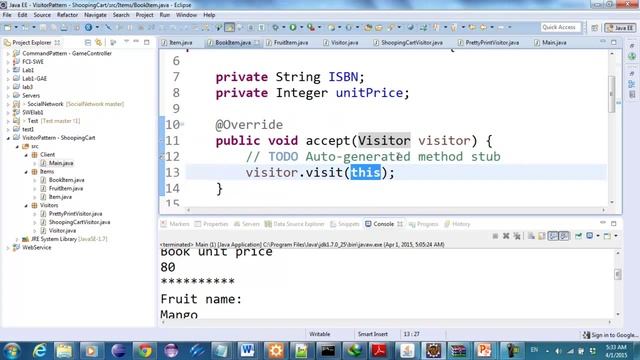Image resolution: width=640 pixels, height=360 pixels.
Task: Open Internet Explorer from the taskbar
Action: point(39,351)
